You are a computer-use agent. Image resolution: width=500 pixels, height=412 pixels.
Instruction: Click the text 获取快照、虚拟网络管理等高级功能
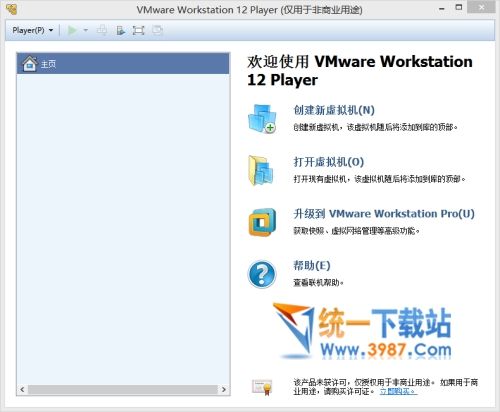(x=356, y=231)
